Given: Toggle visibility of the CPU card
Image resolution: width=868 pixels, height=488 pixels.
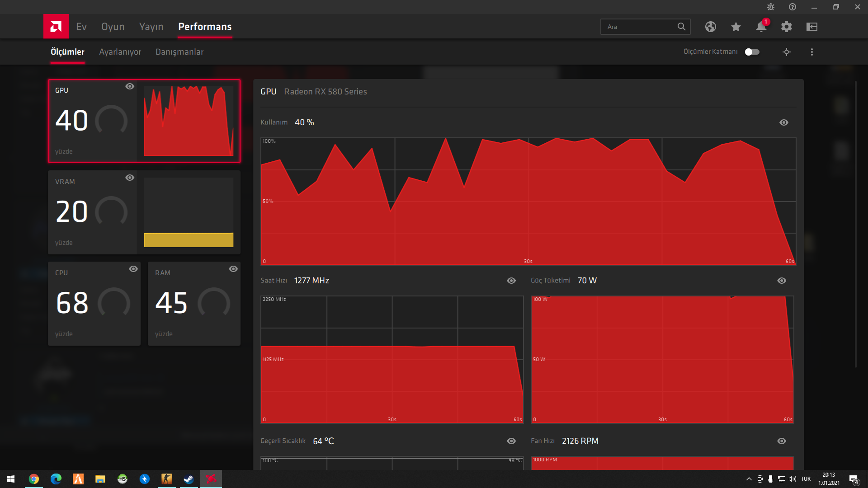Looking at the screenshot, I should pos(133,269).
